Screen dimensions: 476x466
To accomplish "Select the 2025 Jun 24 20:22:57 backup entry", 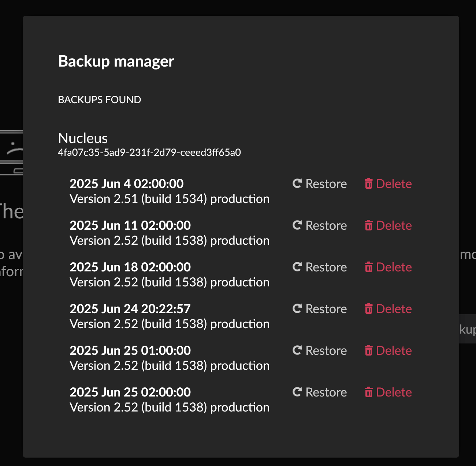I will [x=130, y=309].
